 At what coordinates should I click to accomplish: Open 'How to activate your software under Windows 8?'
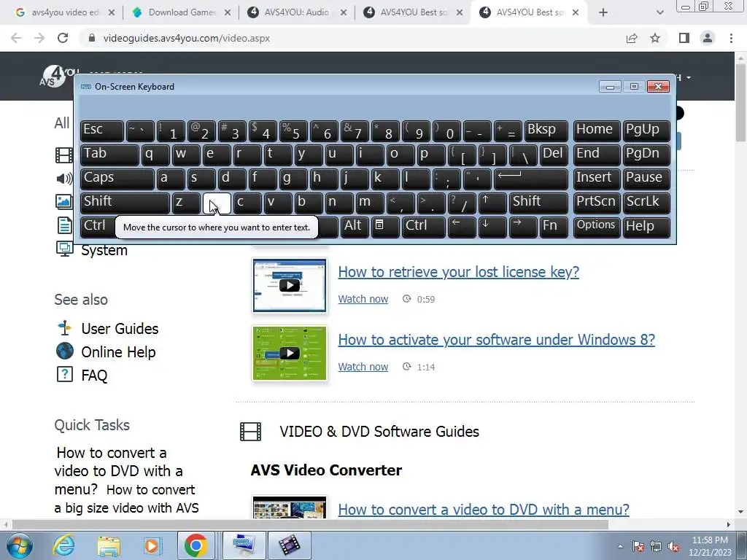[496, 340]
